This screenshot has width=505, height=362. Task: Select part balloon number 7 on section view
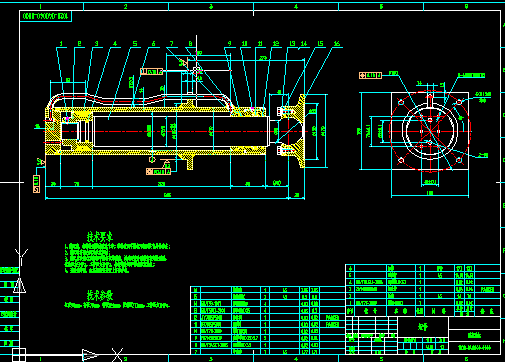tap(172, 44)
